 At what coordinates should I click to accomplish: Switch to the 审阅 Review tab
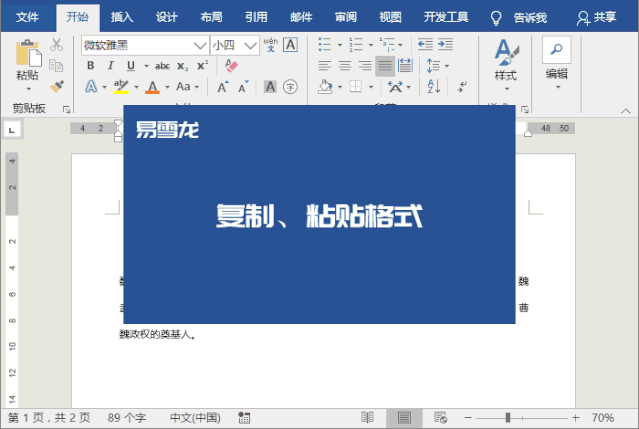click(x=346, y=17)
